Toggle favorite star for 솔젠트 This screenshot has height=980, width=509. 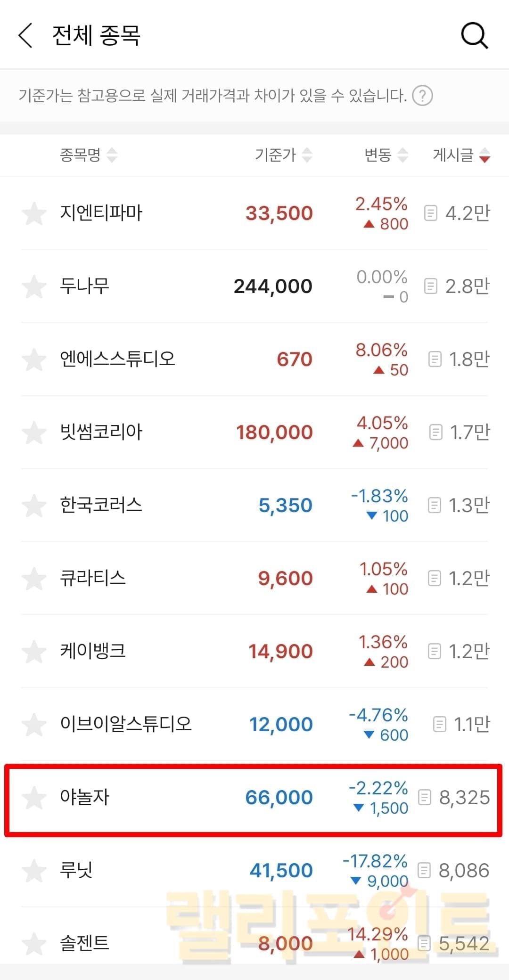pyautogui.click(x=34, y=944)
